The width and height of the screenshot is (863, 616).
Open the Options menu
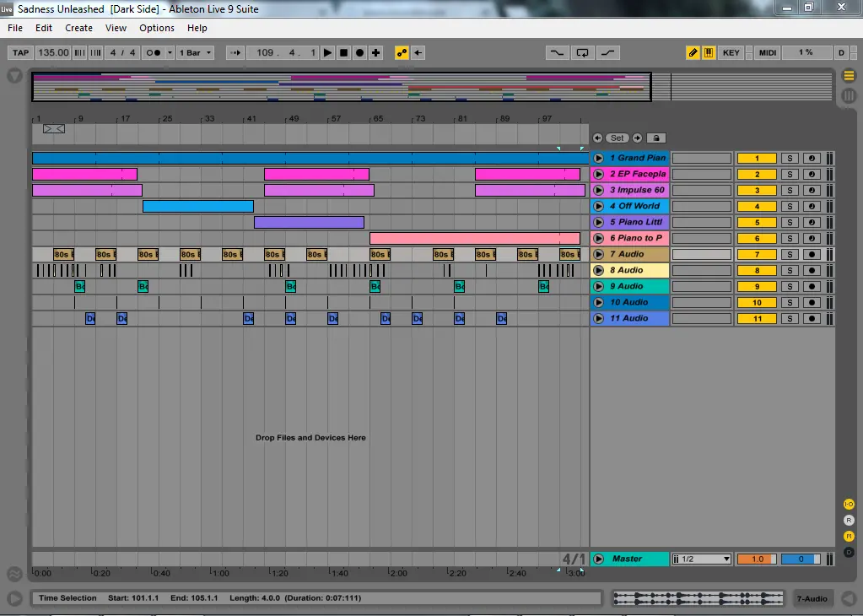point(157,28)
